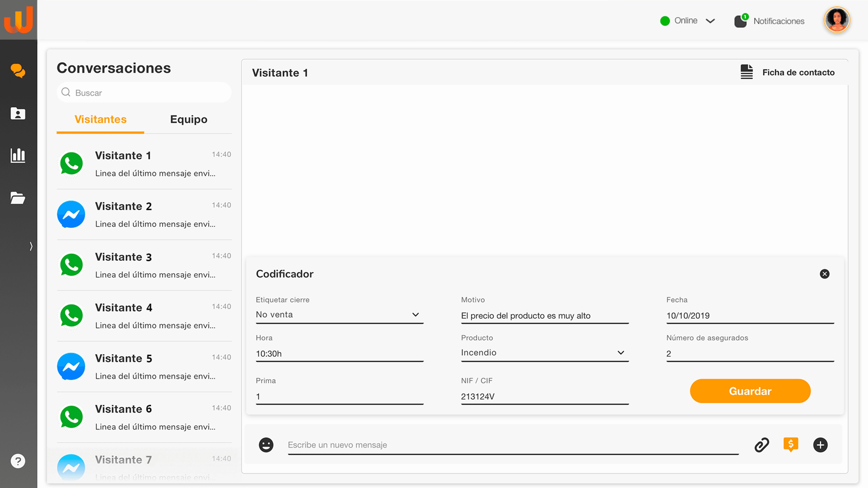Open statistics bar chart sidebar icon
Image resolution: width=868 pixels, height=488 pixels.
point(18,155)
